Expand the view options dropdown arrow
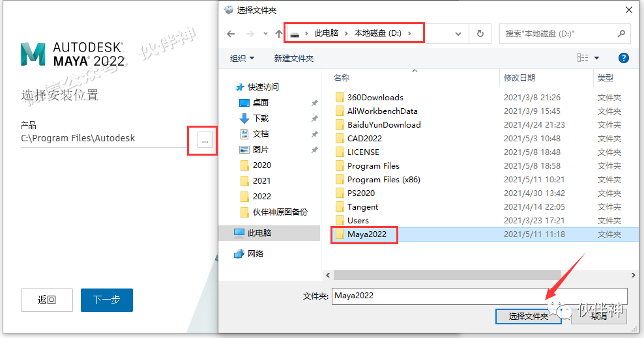 click(597, 58)
